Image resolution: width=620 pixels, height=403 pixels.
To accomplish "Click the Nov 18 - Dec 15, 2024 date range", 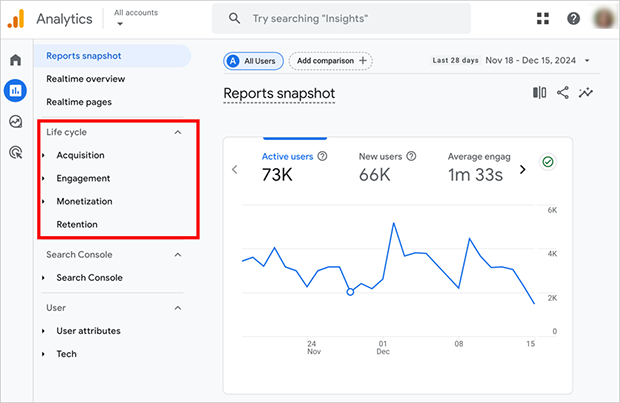I will pyautogui.click(x=530, y=61).
